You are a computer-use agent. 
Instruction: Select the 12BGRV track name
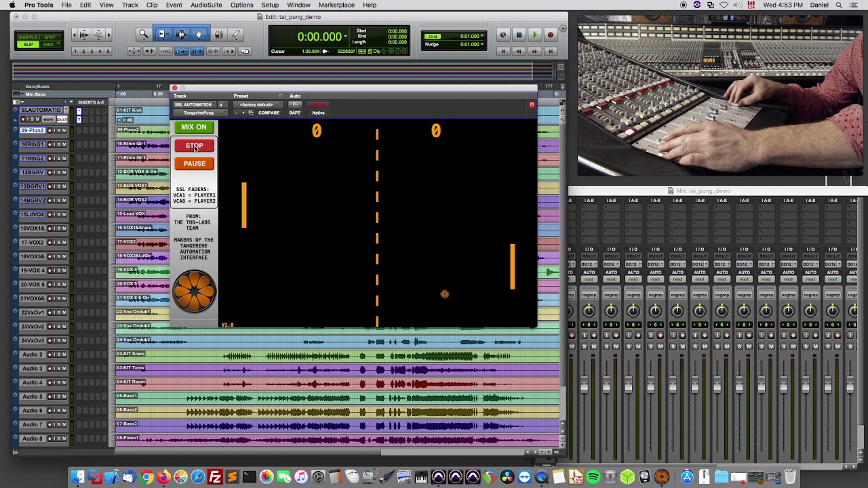pos(33,172)
